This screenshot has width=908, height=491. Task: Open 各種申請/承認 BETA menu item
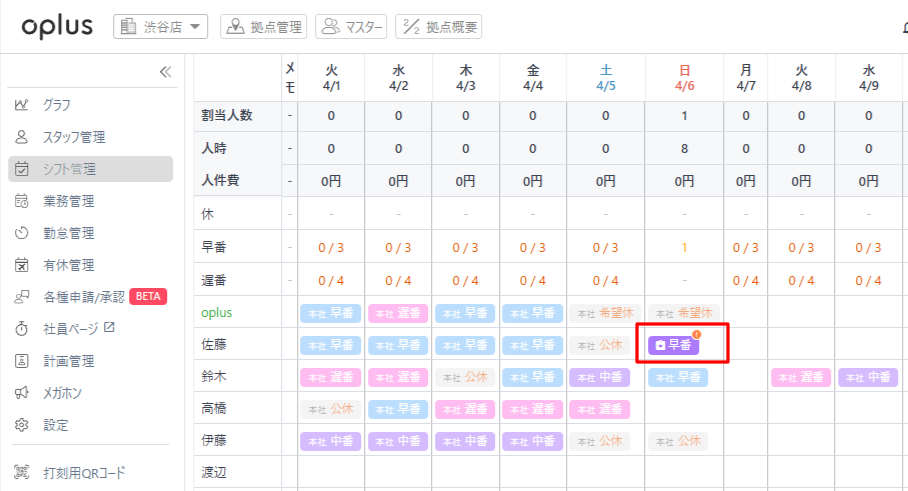point(90,297)
